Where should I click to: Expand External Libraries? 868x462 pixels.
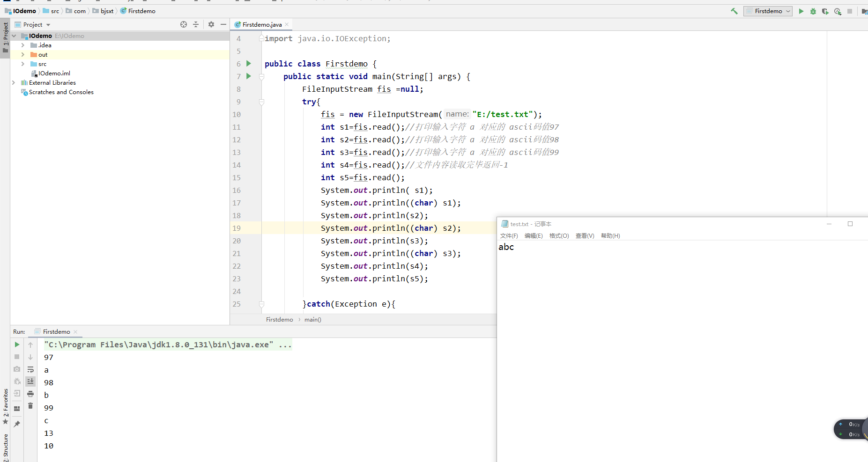14,82
